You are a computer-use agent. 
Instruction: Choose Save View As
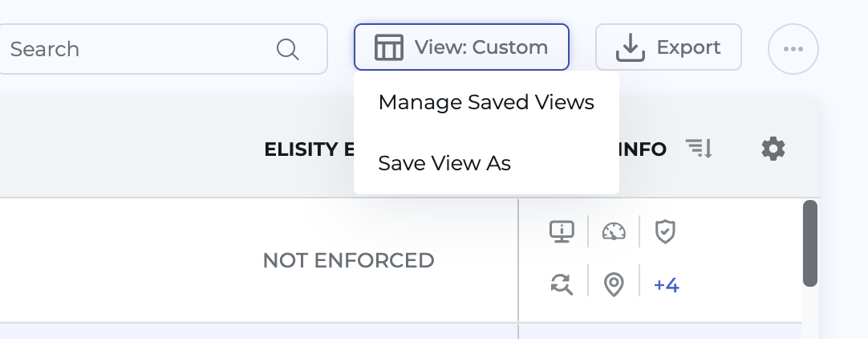444,163
